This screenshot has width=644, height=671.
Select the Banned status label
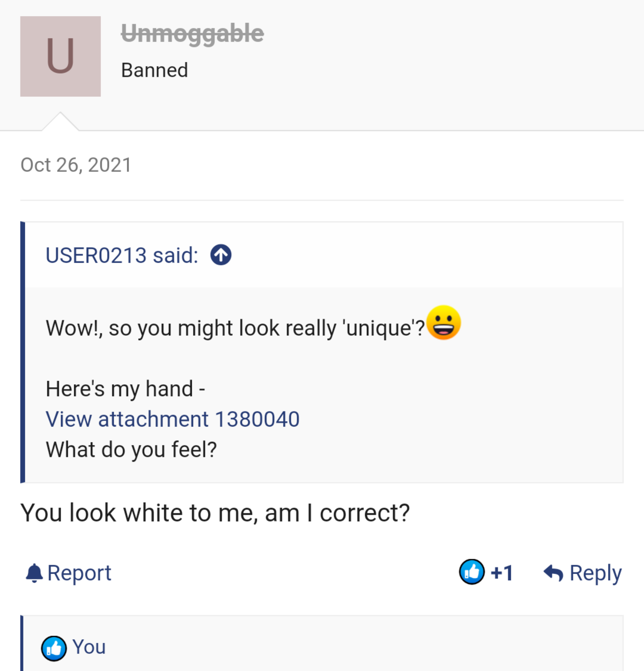(155, 70)
